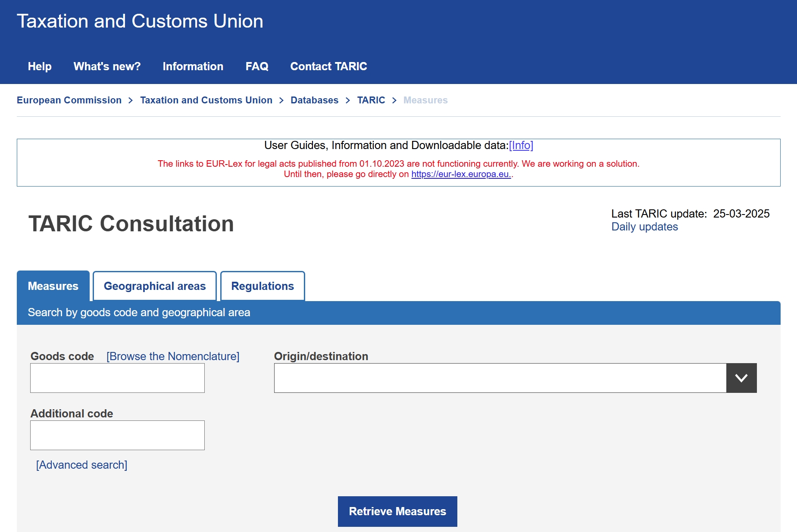Visit the eur-lex.europa.eu link
Viewport: 797px width, 532px height.
pos(461,174)
